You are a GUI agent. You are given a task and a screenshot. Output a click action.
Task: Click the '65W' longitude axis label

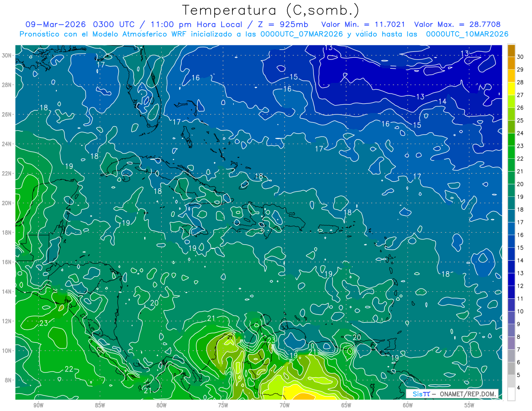(x=346, y=405)
